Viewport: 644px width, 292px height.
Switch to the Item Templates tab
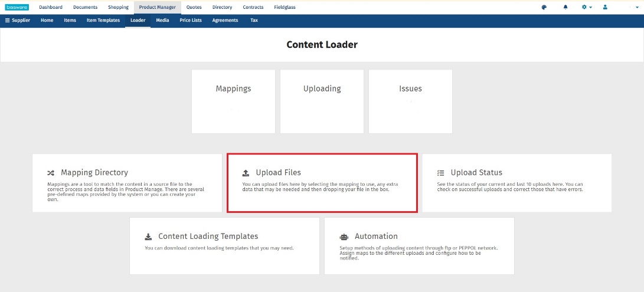point(103,20)
